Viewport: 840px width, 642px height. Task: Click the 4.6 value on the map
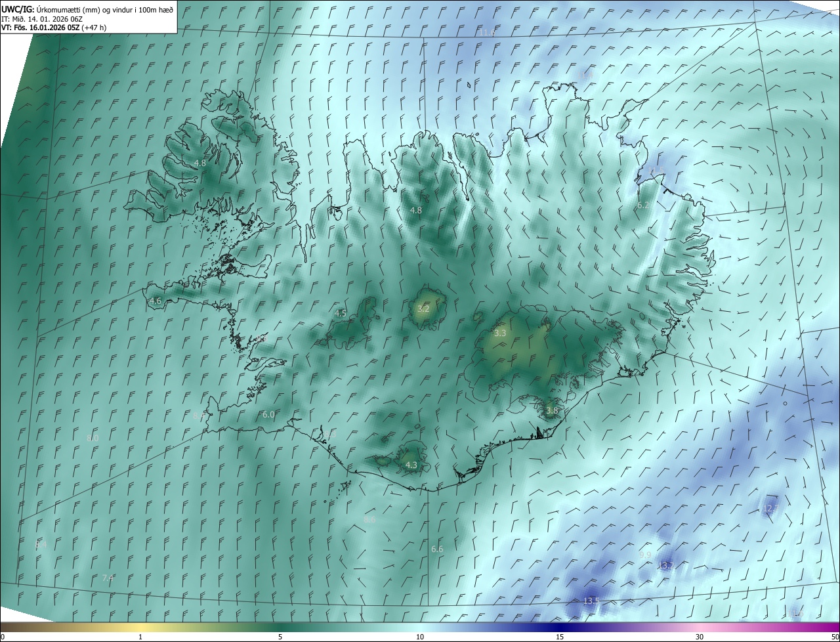click(156, 301)
